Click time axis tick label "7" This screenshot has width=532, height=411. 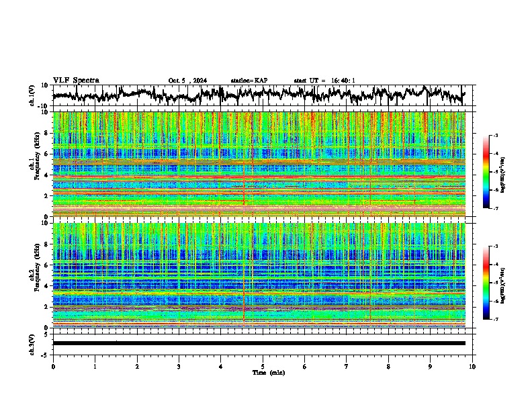pyautogui.click(x=347, y=367)
